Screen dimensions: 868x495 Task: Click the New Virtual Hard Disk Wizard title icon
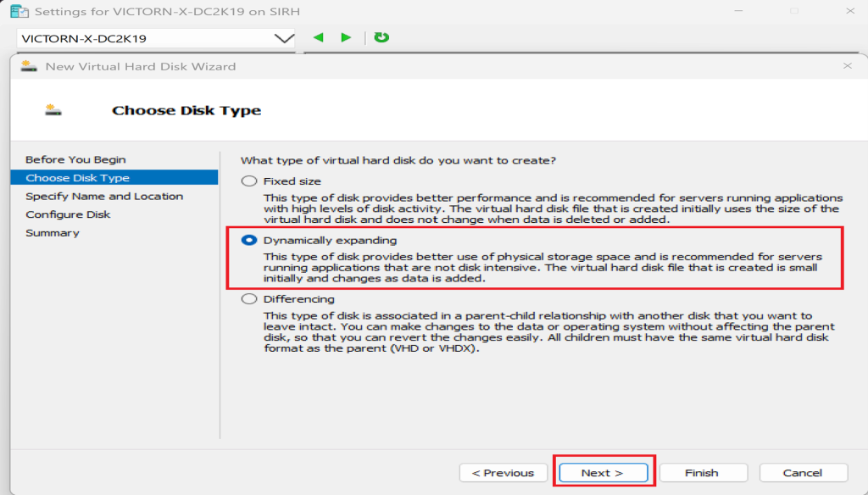point(30,66)
